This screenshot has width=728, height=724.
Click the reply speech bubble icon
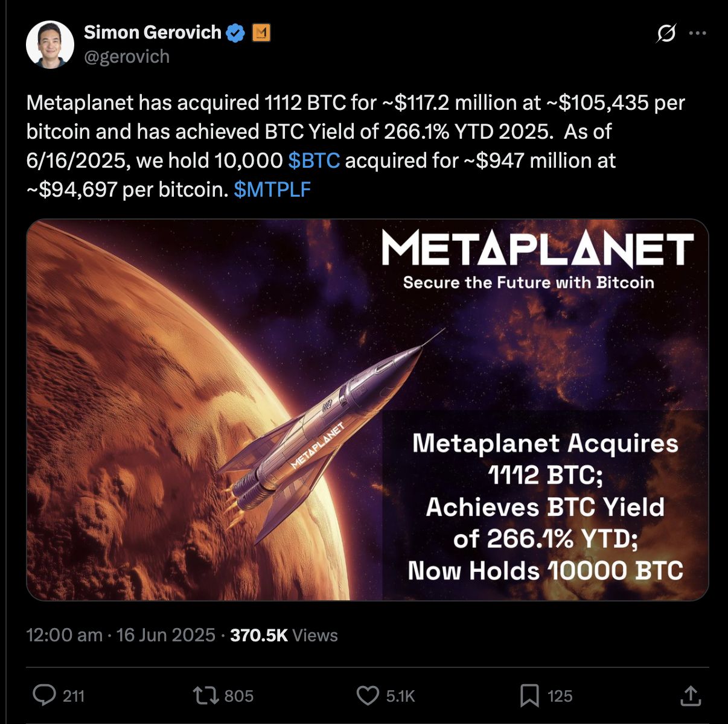coord(44,695)
